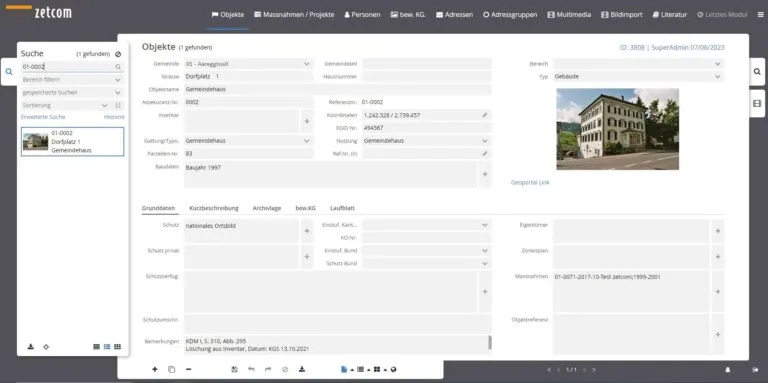Expand the gespeicherte Suchen dropdown
Viewport: 768px width, 383px height.
click(118, 93)
